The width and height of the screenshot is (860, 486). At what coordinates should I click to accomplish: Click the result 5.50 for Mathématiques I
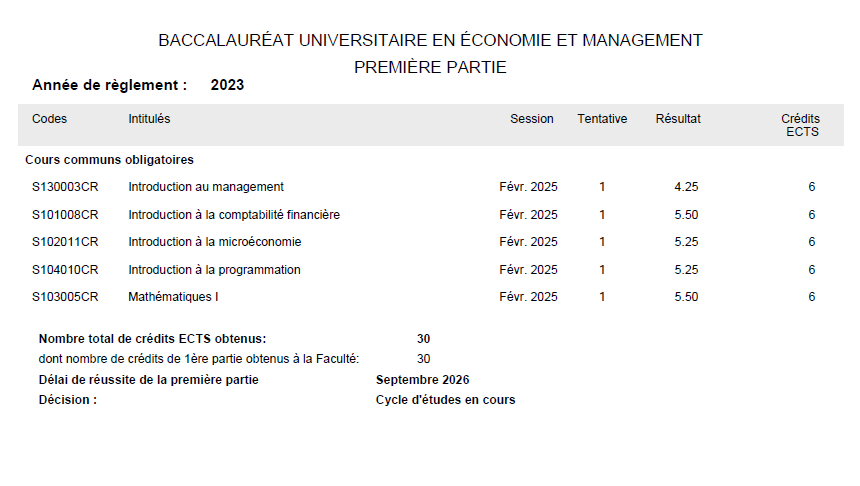[x=686, y=296]
